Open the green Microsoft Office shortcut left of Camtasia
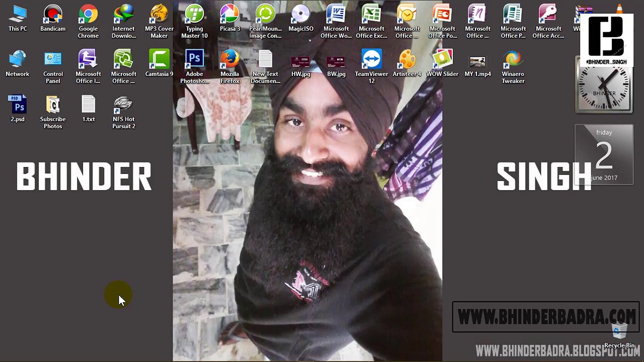 [123, 67]
